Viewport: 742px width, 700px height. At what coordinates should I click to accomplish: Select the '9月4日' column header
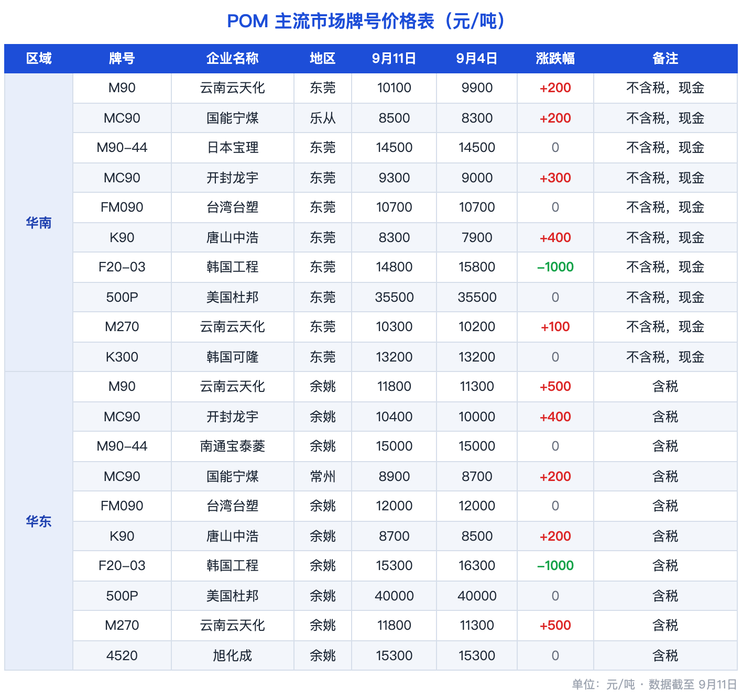pos(477,58)
